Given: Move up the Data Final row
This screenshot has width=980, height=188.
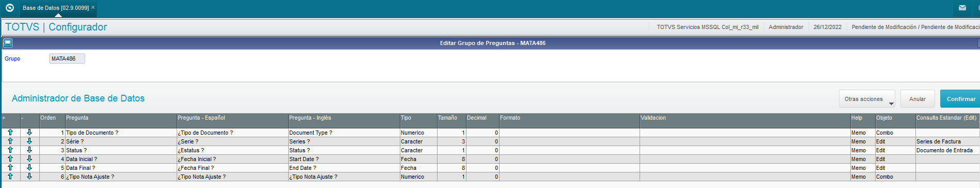Looking at the screenshot, I should 10,168.
